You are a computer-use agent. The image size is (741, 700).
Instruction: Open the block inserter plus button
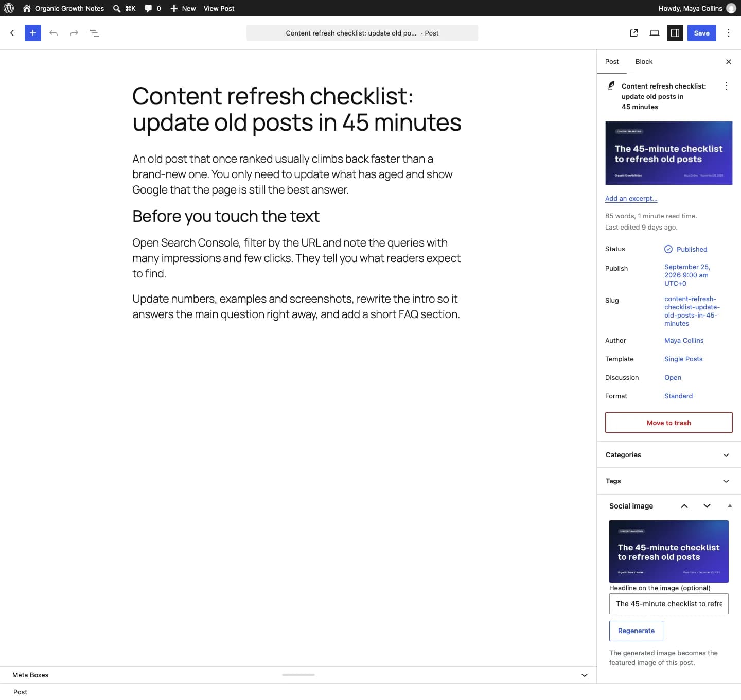pyautogui.click(x=32, y=33)
